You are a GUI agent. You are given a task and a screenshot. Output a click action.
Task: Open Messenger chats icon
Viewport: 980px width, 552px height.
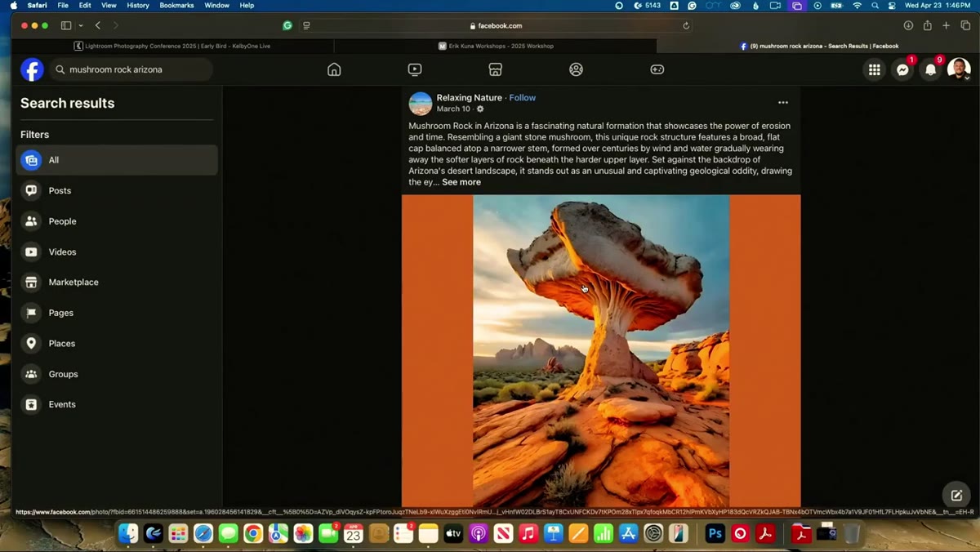(902, 69)
